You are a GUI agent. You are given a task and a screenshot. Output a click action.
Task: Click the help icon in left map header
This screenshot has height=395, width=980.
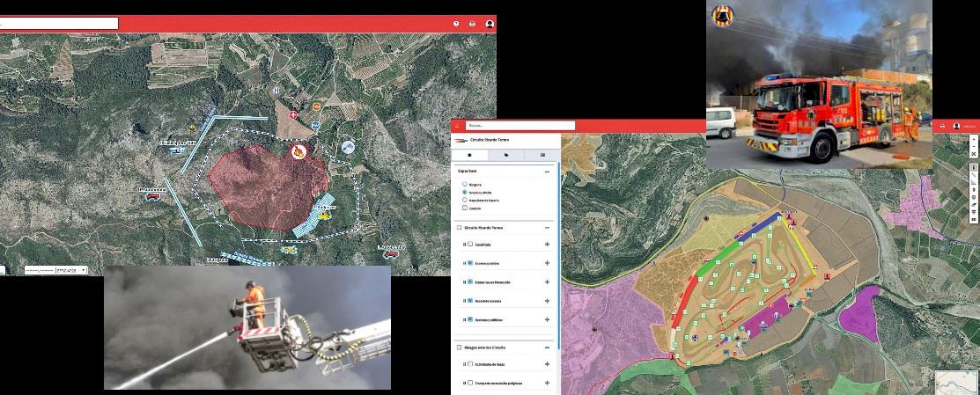(x=456, y=24)
